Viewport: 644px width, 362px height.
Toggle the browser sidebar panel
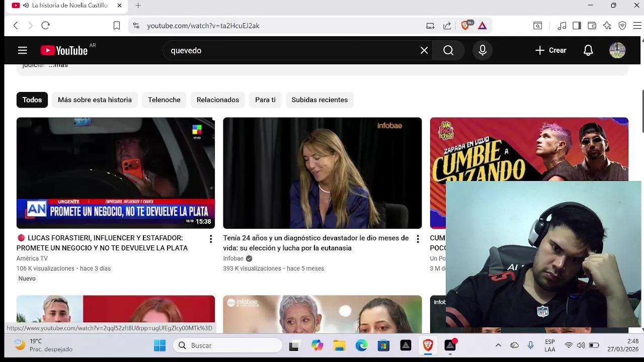tap(577, 26)
